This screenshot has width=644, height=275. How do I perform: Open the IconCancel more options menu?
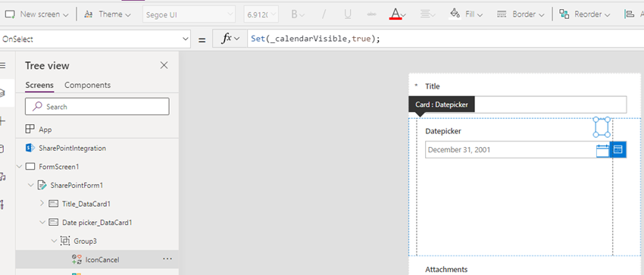tap(167, 259)
